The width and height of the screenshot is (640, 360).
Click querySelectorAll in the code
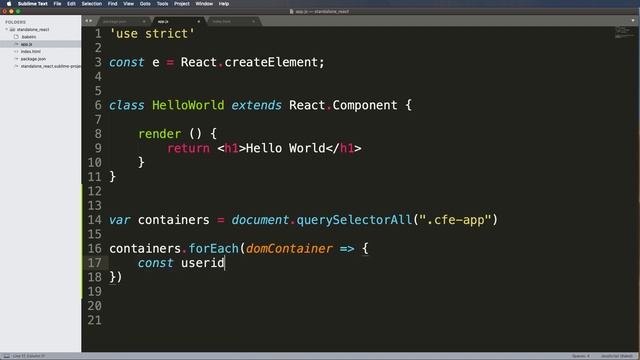[x=354, y=220]
